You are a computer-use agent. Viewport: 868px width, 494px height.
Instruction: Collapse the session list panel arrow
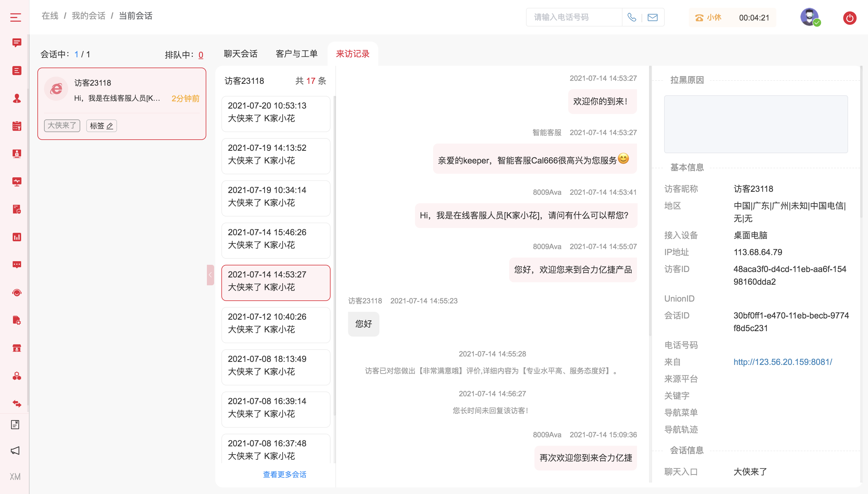210,275
